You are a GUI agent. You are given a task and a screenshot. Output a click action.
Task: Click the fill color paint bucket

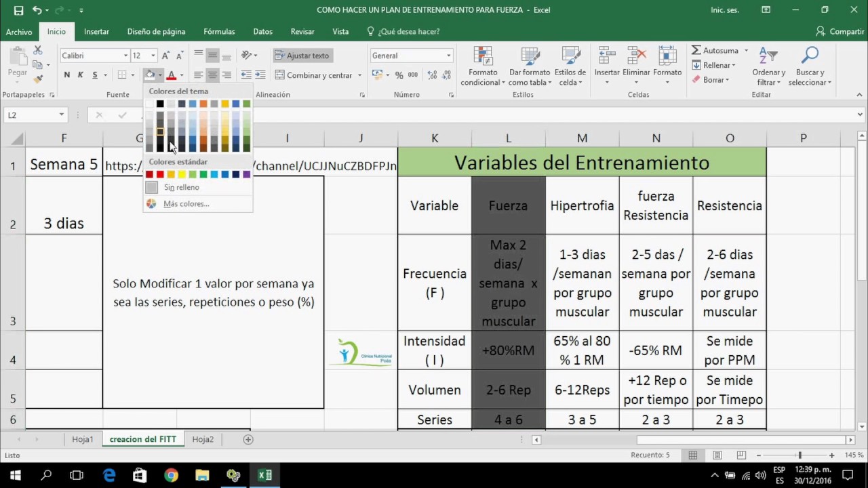point(150,75)
